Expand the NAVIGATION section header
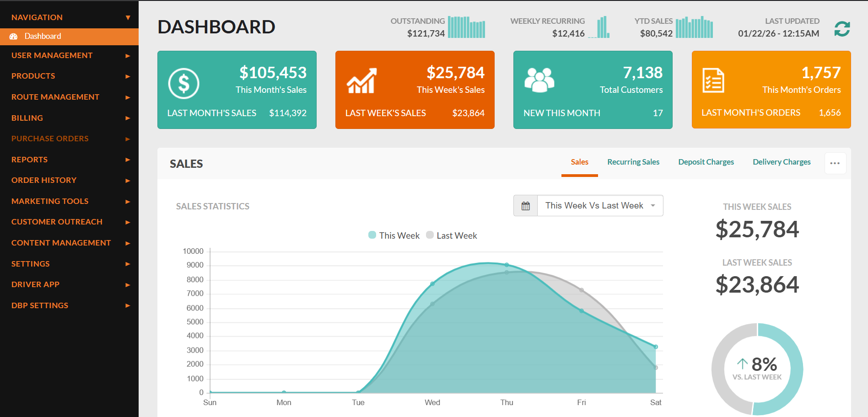Viewport: 868px width, 417px height. pyautogui.click(x=69, y=17)
